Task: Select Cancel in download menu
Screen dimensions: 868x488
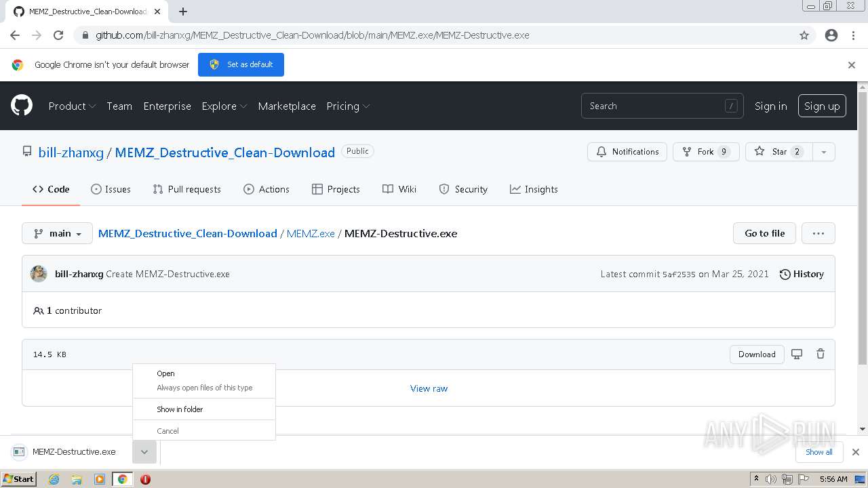Action: click(204, 431)
